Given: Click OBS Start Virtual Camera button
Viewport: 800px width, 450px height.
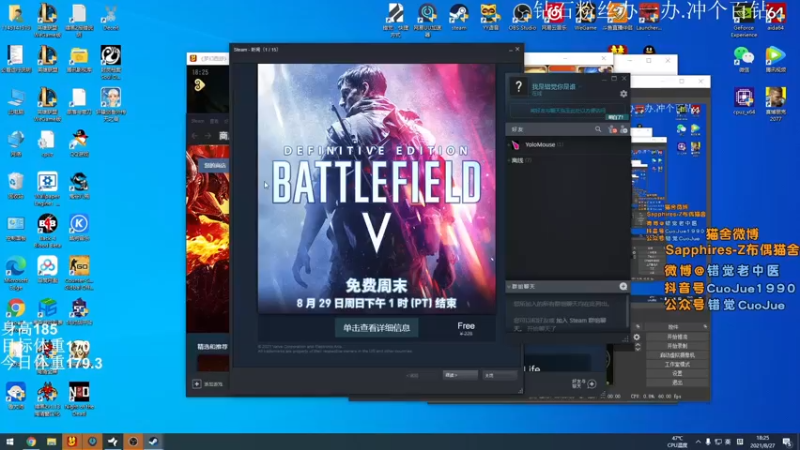Looking at the screenshot, I should tap(677, 355).
